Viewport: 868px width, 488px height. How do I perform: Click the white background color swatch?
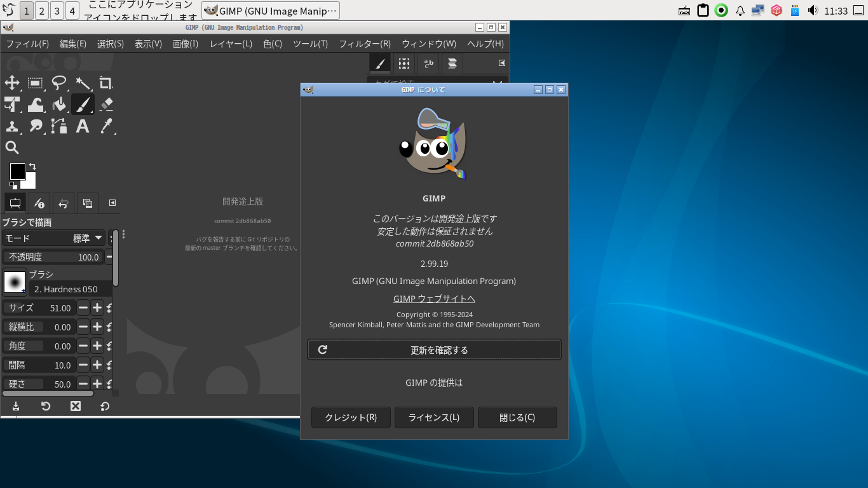30,182
